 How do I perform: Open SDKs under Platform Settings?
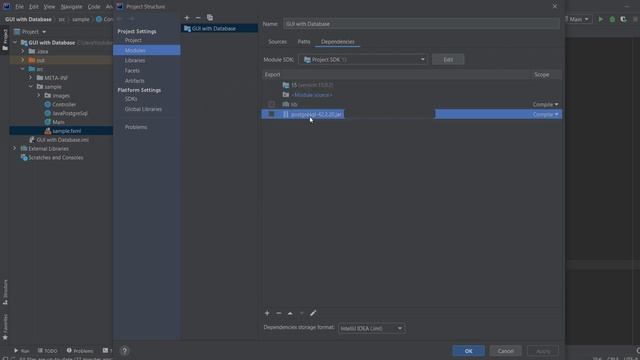(131, 99)
